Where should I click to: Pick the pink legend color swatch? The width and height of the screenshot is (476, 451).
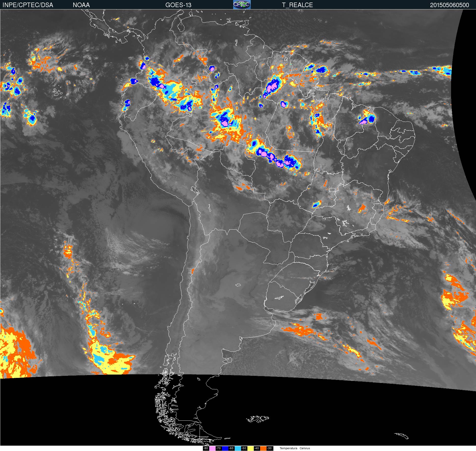point(212,448)
